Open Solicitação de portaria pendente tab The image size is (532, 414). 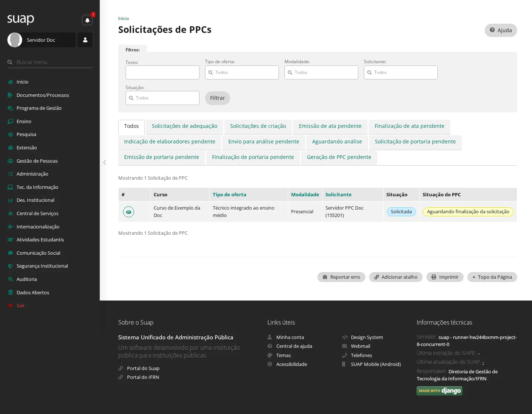[x=415, y=142]
